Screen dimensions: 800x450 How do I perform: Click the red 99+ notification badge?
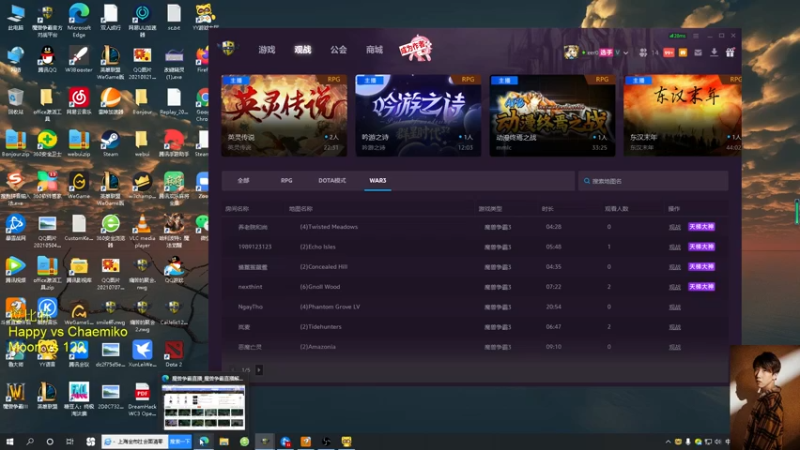point(668,53)
